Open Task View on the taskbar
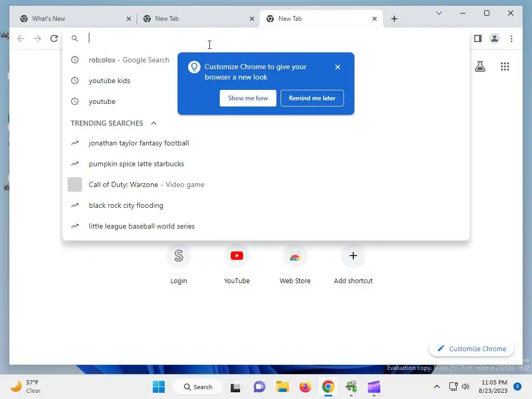Screen dimensions: 532x399 click(235, 387)
